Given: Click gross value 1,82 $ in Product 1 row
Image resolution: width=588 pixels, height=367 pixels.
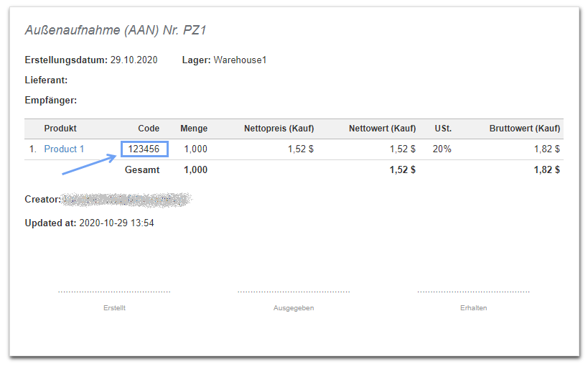Looking at the screenshot, I should tap(547, 149).
